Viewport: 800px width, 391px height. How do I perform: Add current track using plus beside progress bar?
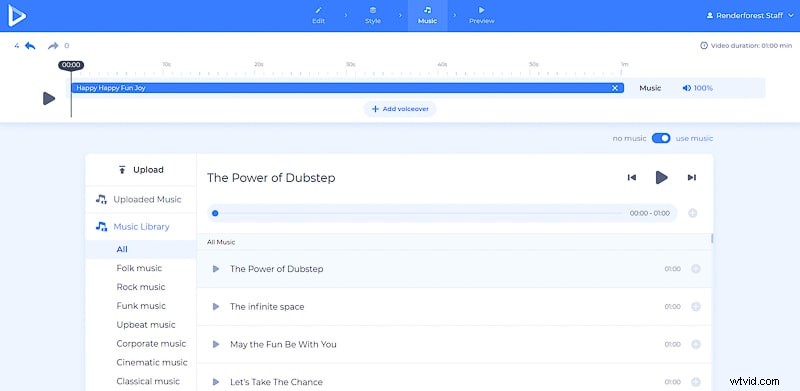[692, 213]
